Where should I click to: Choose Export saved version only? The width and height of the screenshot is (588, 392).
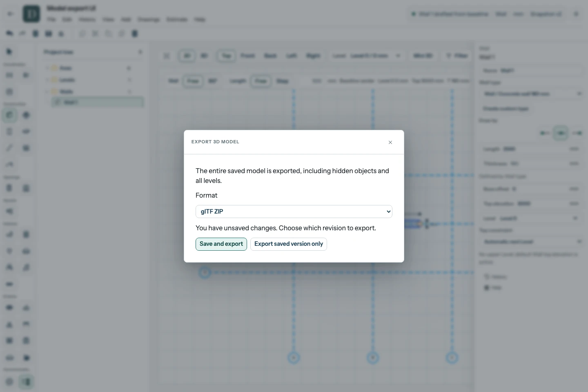[x=288, y=244]
